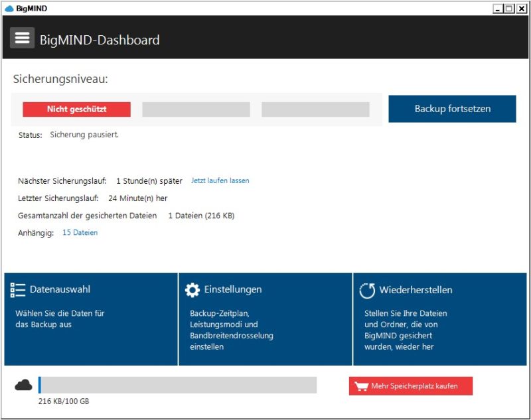Click the Sicherung pausiert status text
The width and height of the screenshot is (531, 420).
(84, 135)
